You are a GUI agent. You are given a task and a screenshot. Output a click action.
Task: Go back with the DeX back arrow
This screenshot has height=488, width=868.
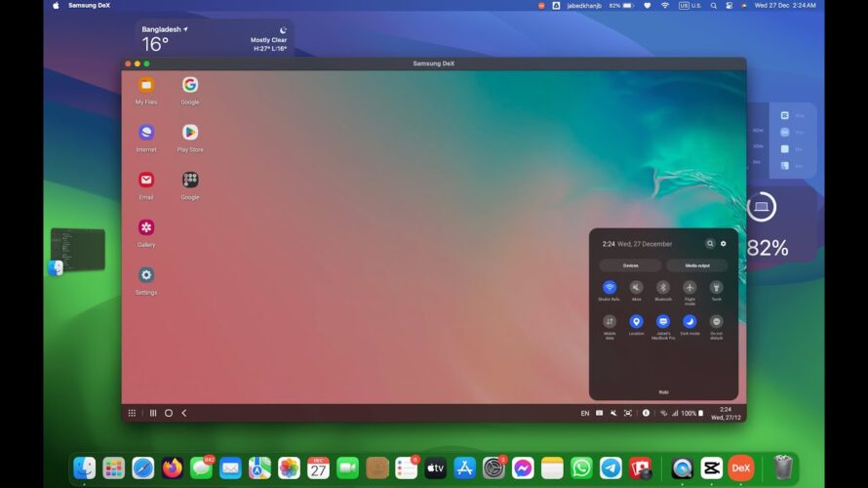[x=184, y=413]
